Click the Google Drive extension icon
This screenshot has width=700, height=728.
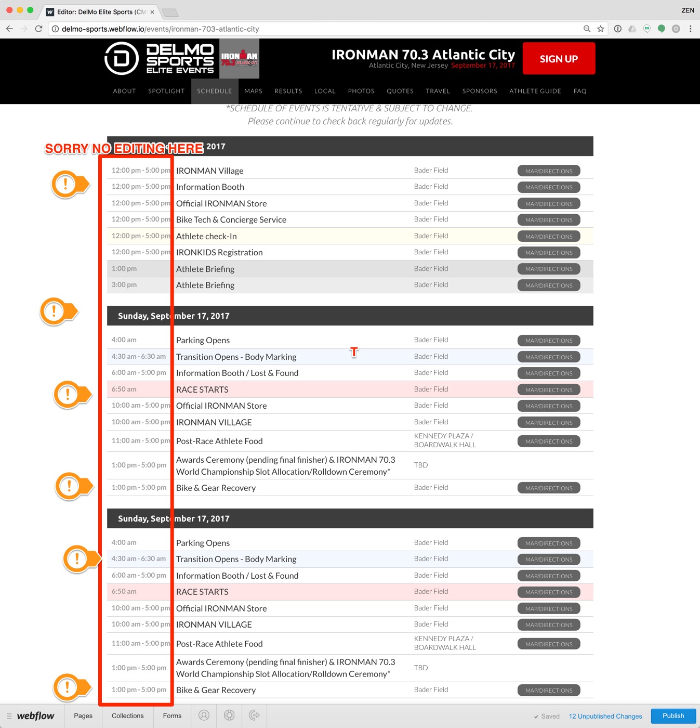(x=632, y=29)
